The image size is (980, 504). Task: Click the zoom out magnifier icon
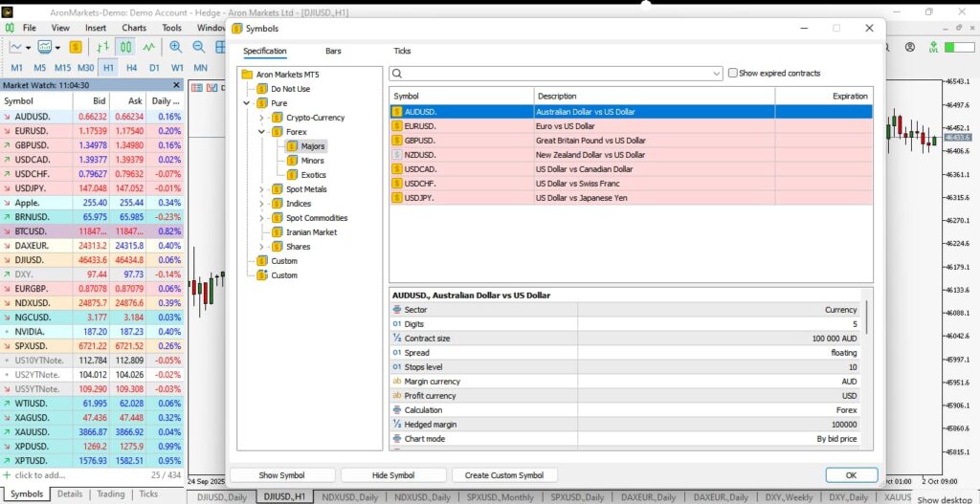tap(199, 47)
